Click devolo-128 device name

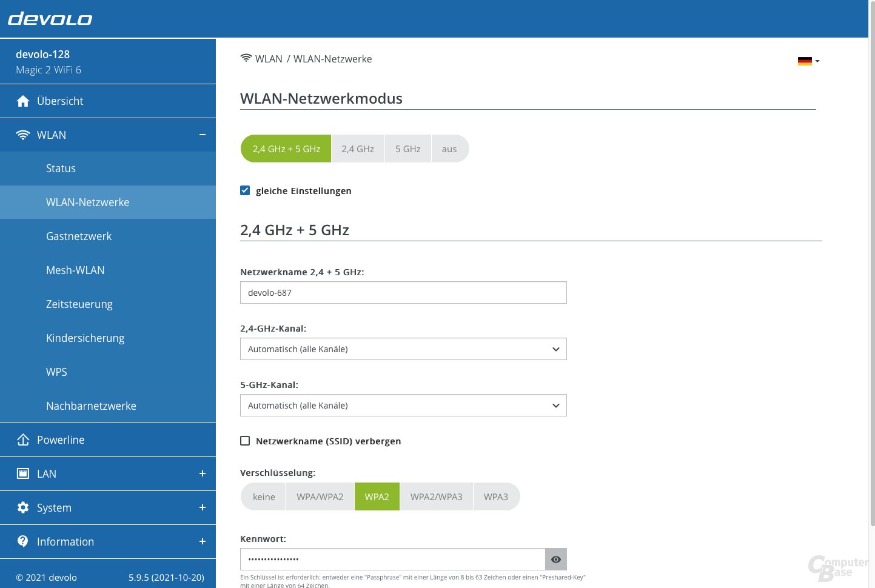(42, 55)
